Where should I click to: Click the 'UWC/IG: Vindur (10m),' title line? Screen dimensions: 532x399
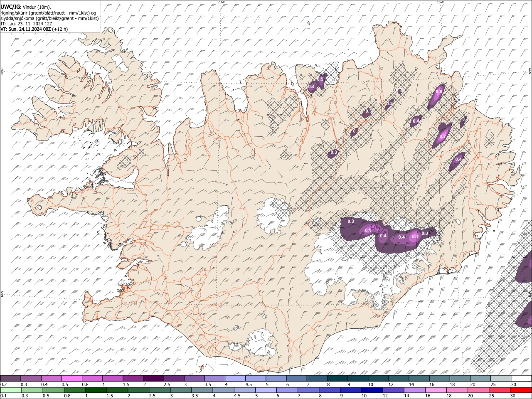pos(26,7)
